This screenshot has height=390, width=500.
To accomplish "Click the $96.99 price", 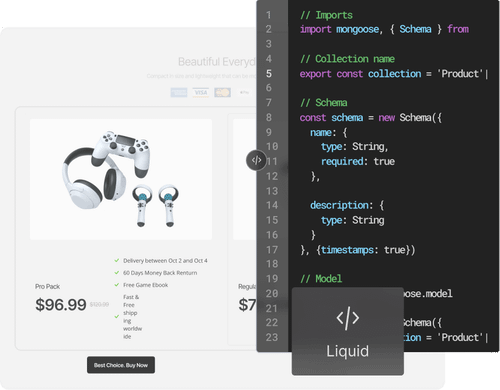I will tap(61, 305).
